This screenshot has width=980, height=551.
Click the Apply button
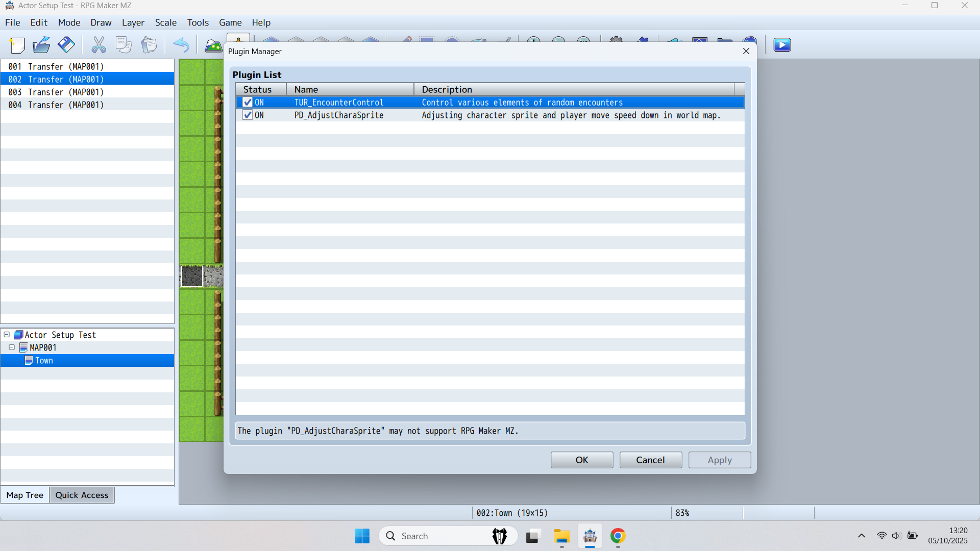720,460
